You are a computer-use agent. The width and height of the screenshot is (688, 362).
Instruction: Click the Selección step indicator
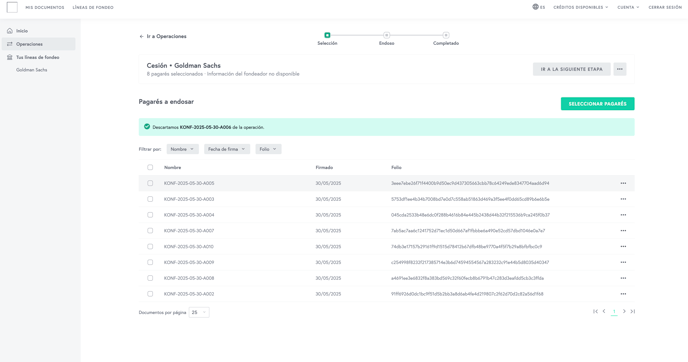click(x=327, y=35)
